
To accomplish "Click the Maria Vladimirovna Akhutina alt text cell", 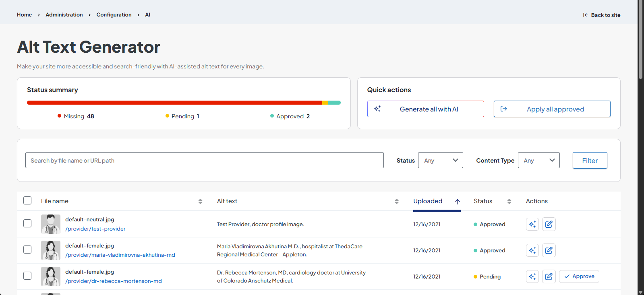I will click(290, 250).
